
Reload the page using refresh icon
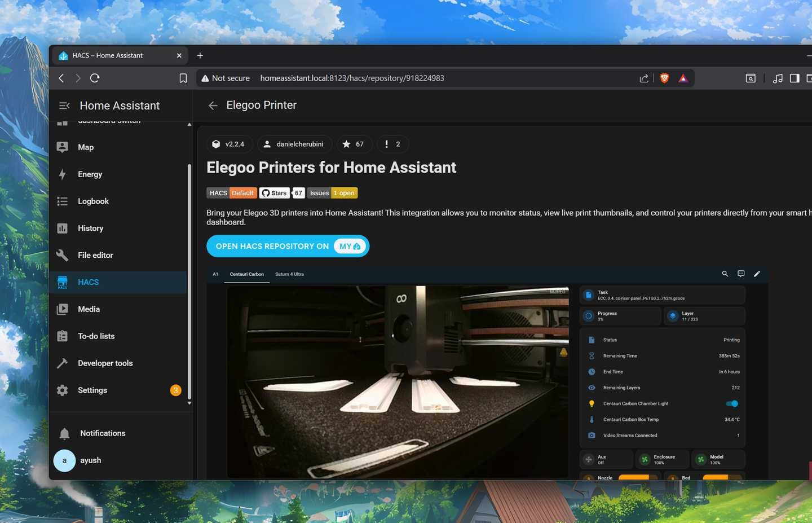[x=95, y=78]
